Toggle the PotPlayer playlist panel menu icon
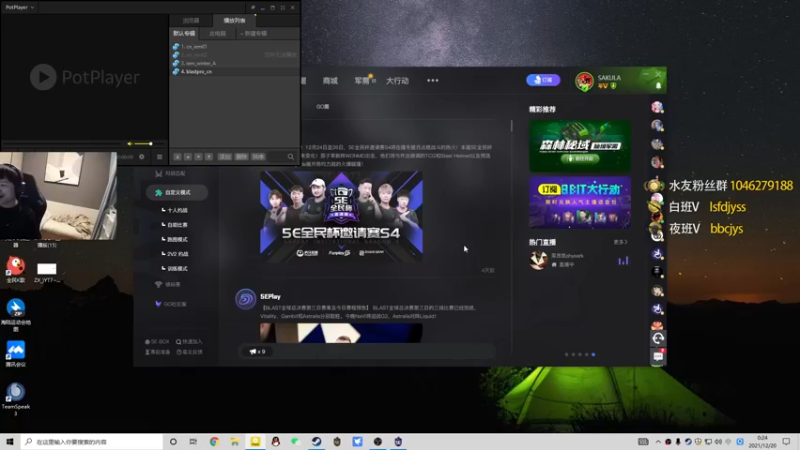The height and width of the screenshot is (450, 800). click(x=160, y=157)
